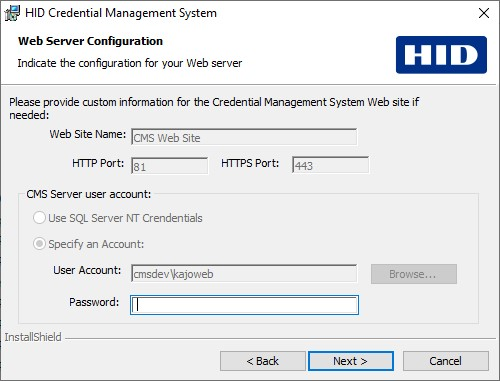The image size is (500, 381).
Task: Click the installer icon in the title bar
Action: [x=12, y=13]
